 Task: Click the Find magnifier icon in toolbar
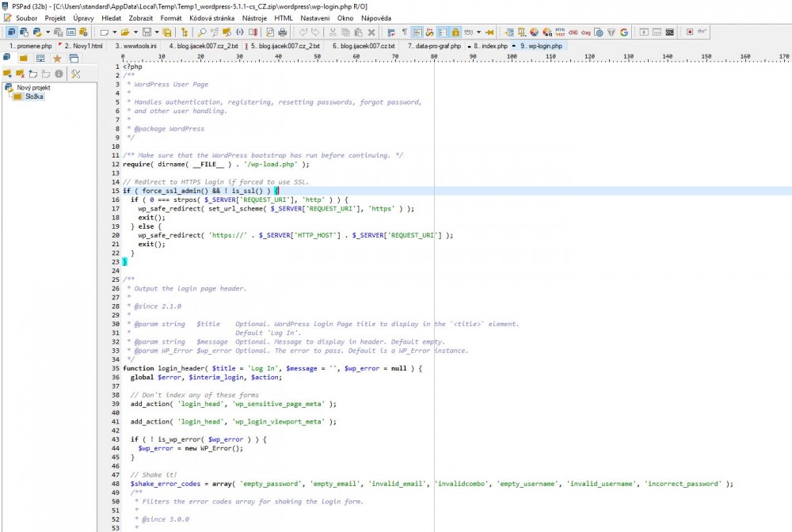(202, 32)
